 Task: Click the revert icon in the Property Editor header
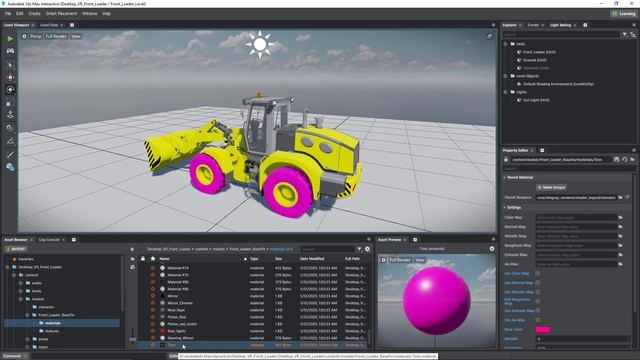(624, 160)
